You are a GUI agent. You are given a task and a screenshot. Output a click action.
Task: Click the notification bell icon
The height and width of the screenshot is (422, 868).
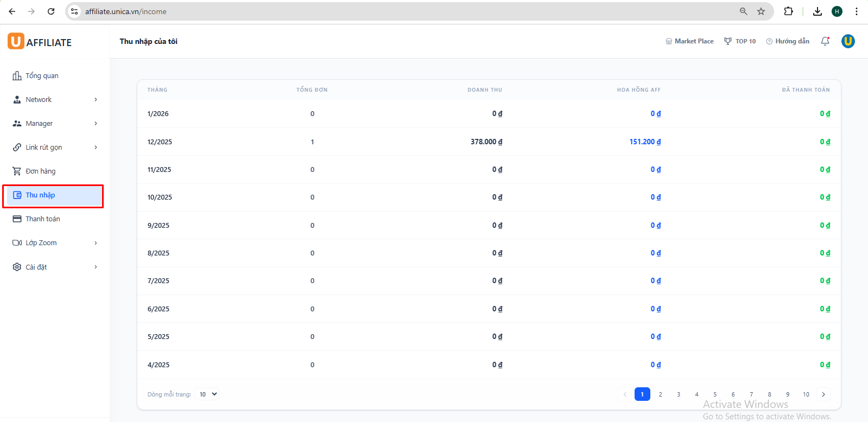point(825,41)
